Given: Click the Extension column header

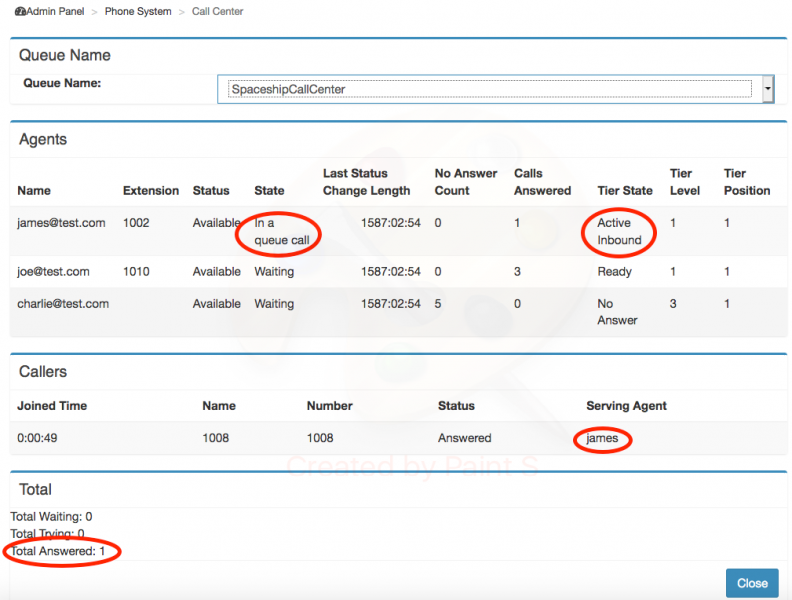Looking at the screenshot, I should [x=151, y=190].
